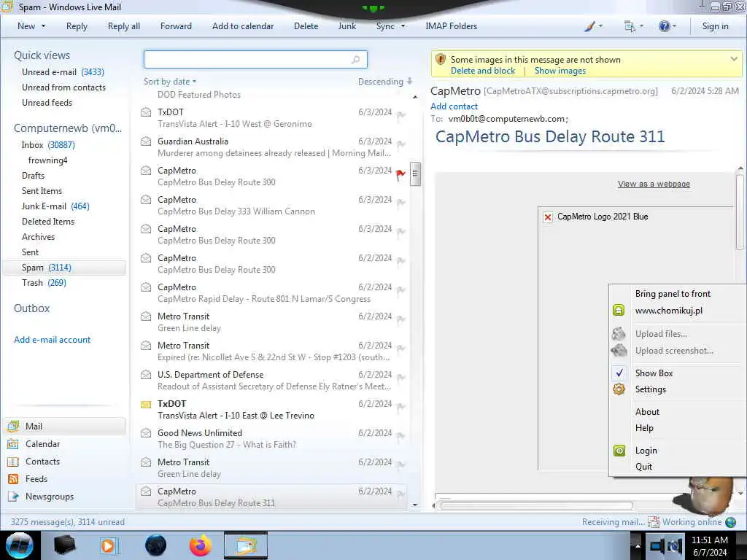The width and height of the screenshot is (747, 560).
Task: Choose Quit in the context menu
Action: [x=643, y=467]
